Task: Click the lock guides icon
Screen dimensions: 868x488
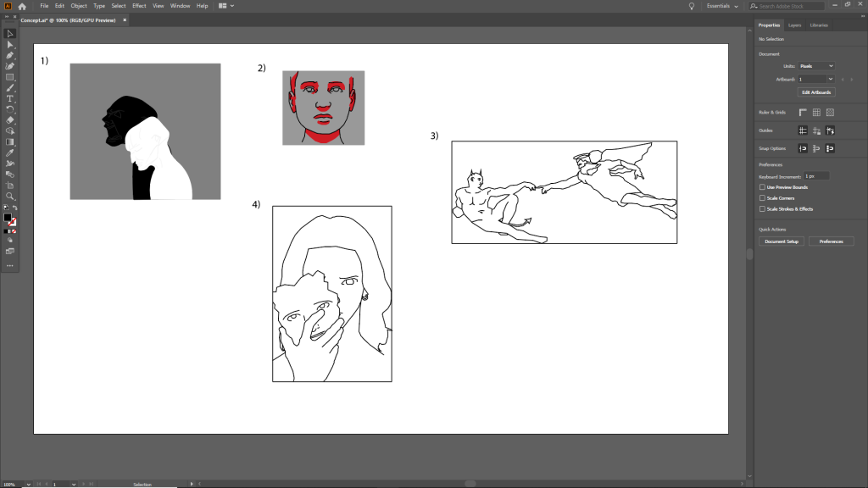Action: 816,130
